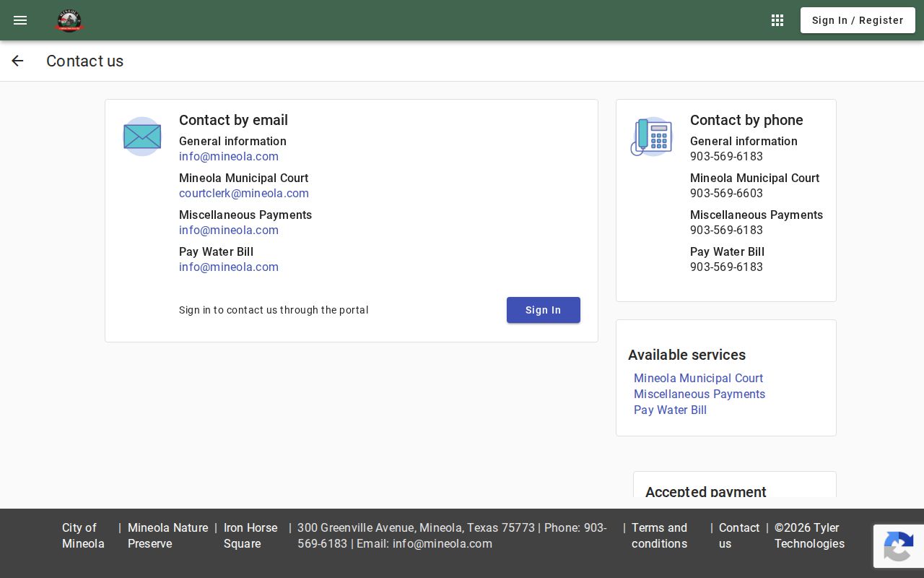Click Pay Water Bill phone number
Image resolution: width=924 pixels, height=578 pixels.
[726, 267]
